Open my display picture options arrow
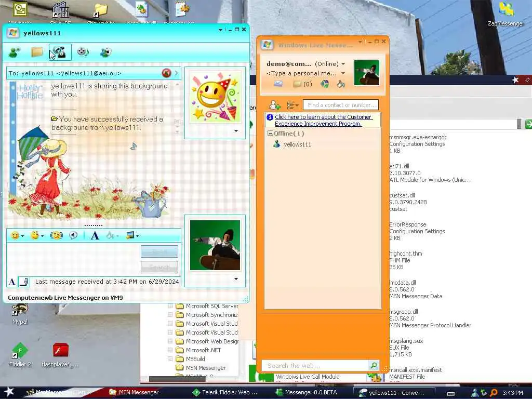Image resolution: width=532 pixels, height=399 pixels. coord(236,279)
